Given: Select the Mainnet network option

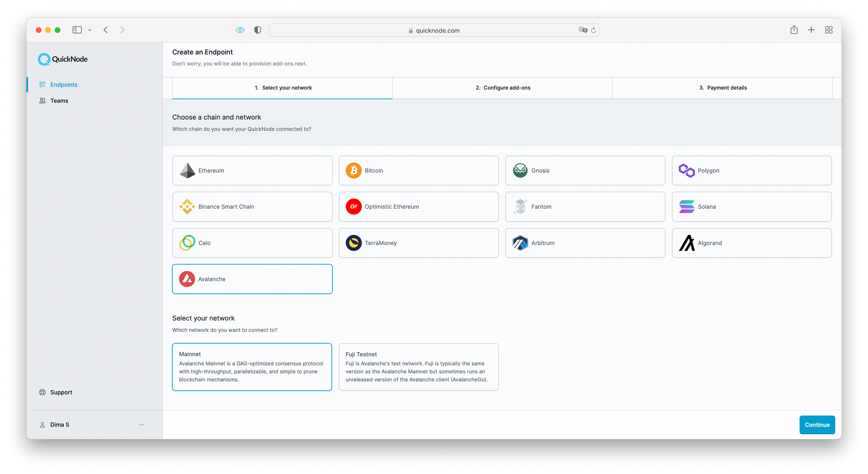Looking at the screenshot, I should coord(252,367).
